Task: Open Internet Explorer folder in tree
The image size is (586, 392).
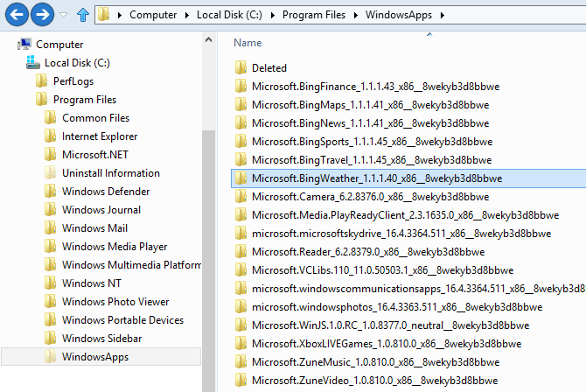Action: 100,136
